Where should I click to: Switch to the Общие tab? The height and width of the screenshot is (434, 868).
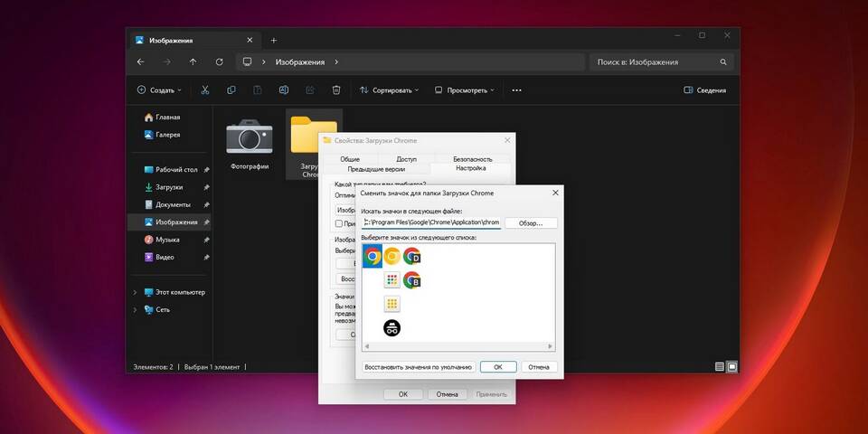tap(350, 159)
